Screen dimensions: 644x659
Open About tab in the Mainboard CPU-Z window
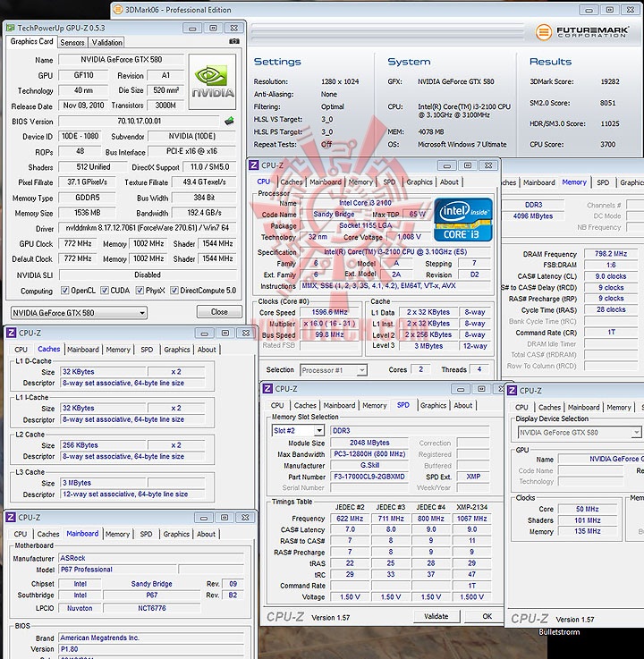click(206, 534)
